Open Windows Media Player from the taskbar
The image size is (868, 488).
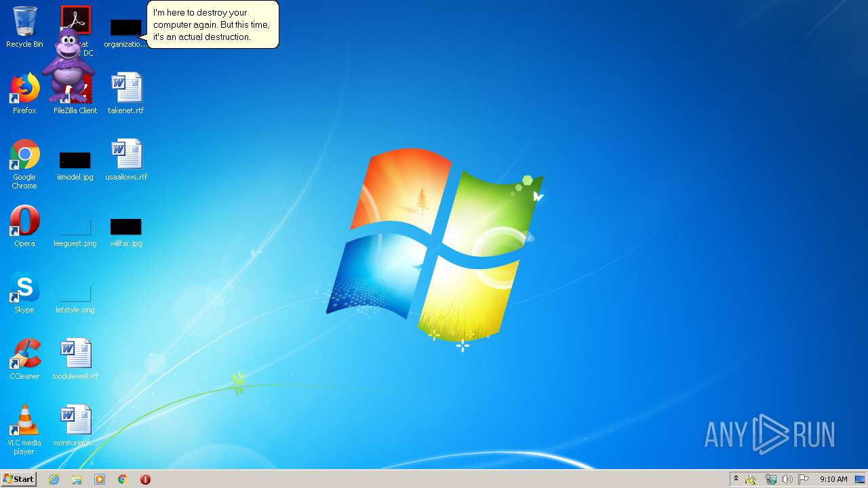click(100, 479)
